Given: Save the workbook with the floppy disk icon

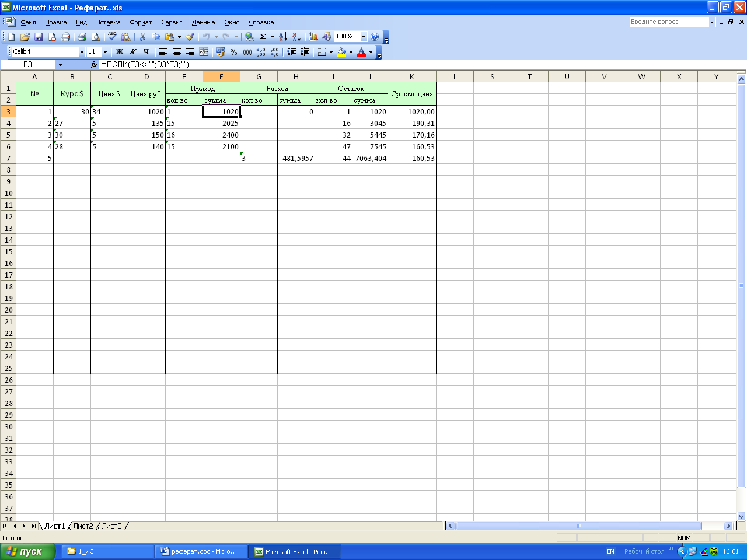Looking at the screenshot, I should pyautogui.click(x=39, y=37).
